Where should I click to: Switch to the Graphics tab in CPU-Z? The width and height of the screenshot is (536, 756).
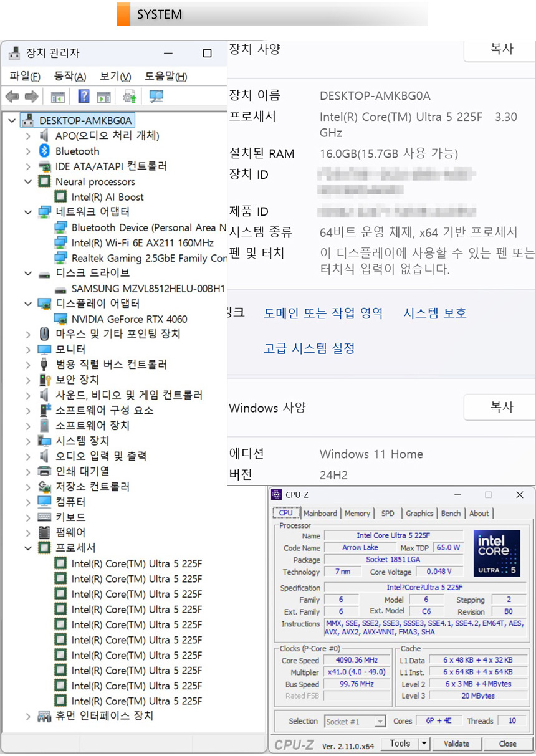419,514
